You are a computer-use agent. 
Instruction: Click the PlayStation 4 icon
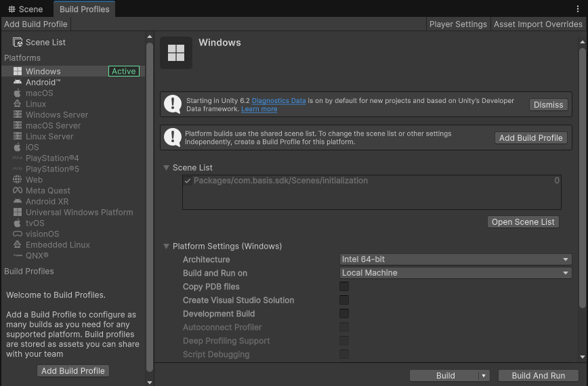[17, 158]
